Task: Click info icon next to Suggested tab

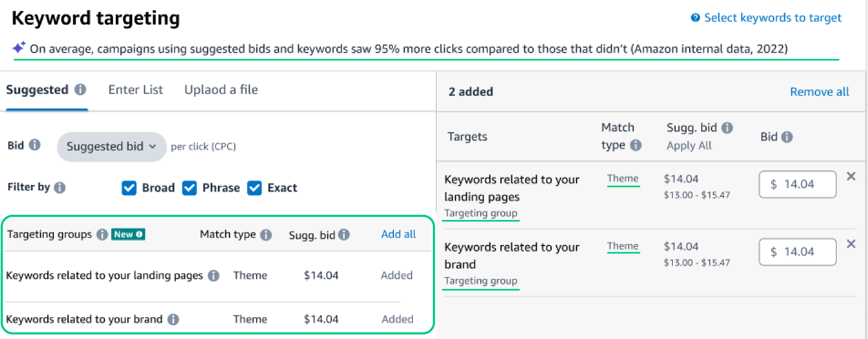Action: coord(80,90)
